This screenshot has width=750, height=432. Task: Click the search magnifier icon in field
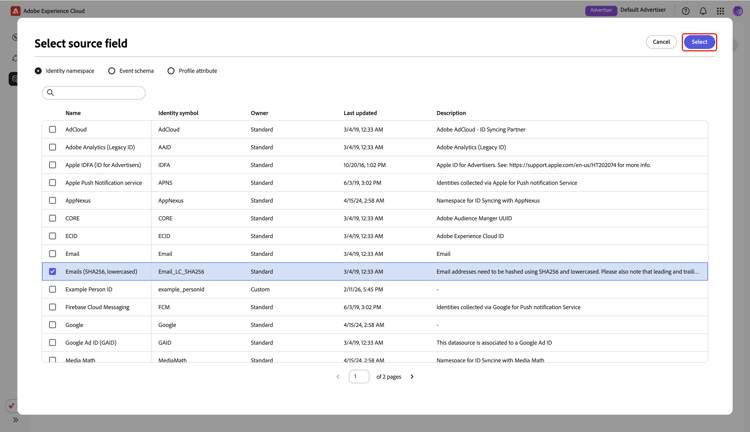coord(50,92)
